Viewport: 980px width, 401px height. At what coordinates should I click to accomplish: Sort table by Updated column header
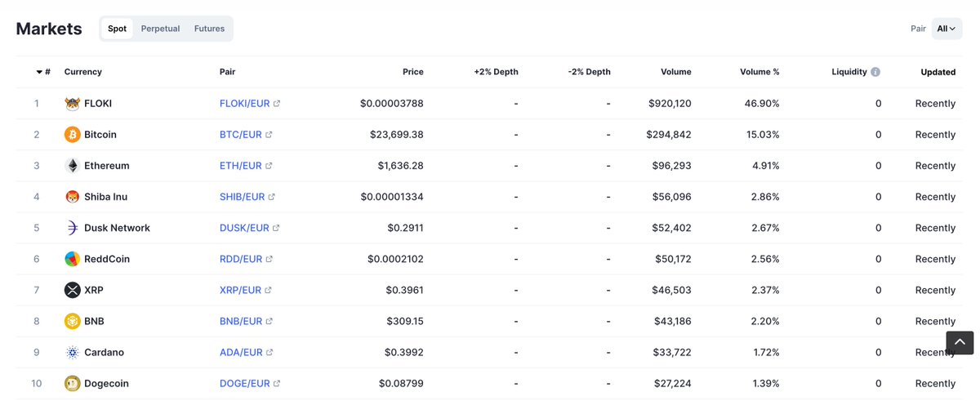(x=938, y=72)
